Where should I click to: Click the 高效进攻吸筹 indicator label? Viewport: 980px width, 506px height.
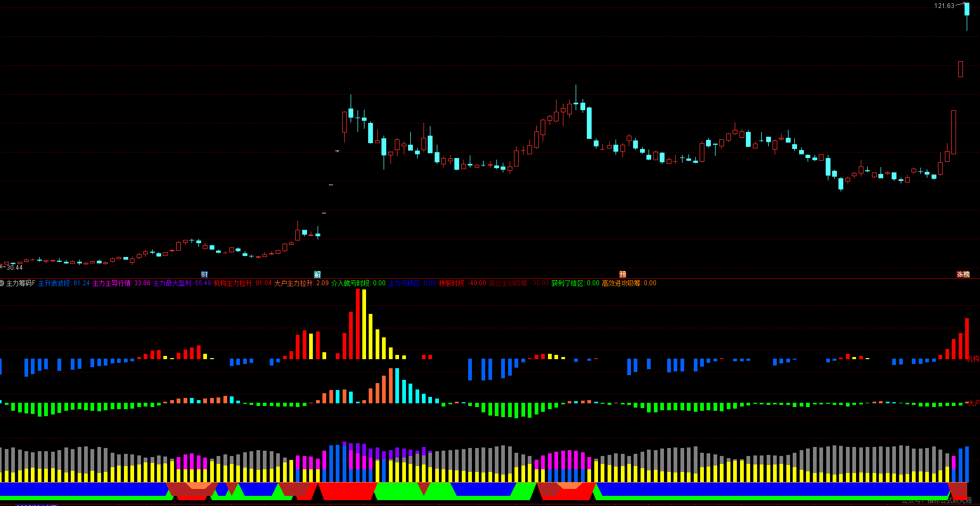coord(629,283)
